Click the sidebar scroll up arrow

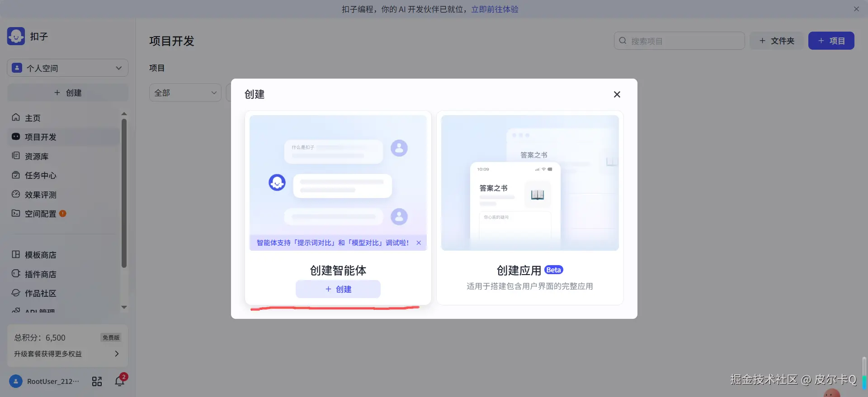coord(124,114)
